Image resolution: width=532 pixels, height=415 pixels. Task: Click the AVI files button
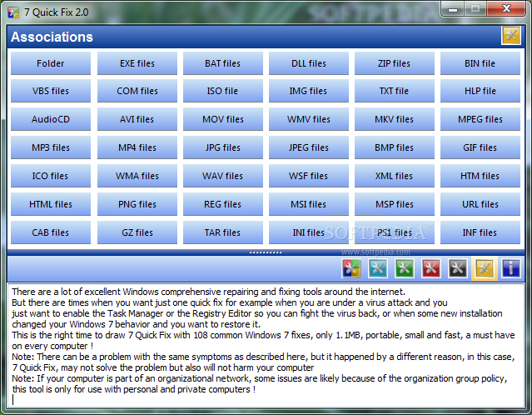[x=137, y=119]
